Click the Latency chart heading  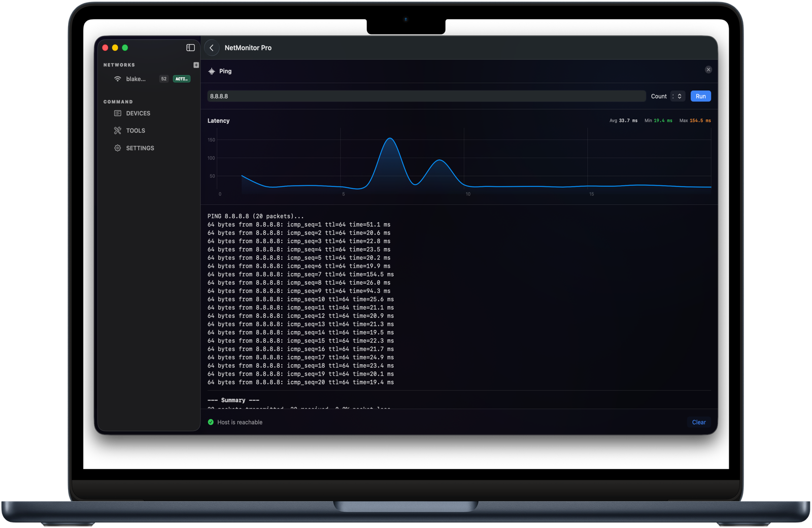tap(218, 121)
